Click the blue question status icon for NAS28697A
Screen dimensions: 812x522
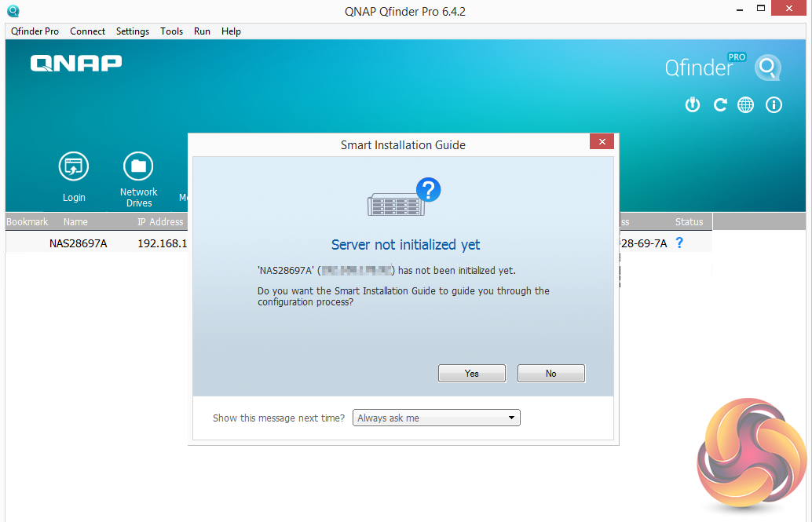click(x=679, y=243)
